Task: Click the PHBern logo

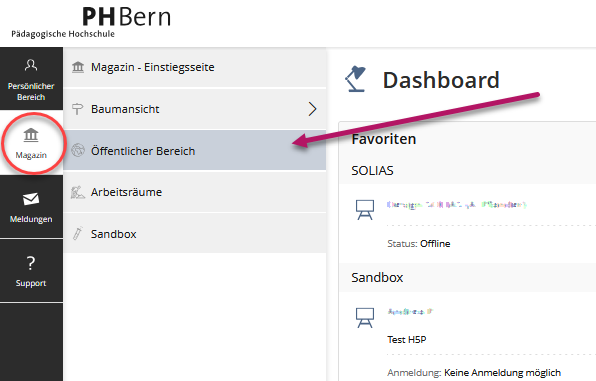Action: [91, 22]
